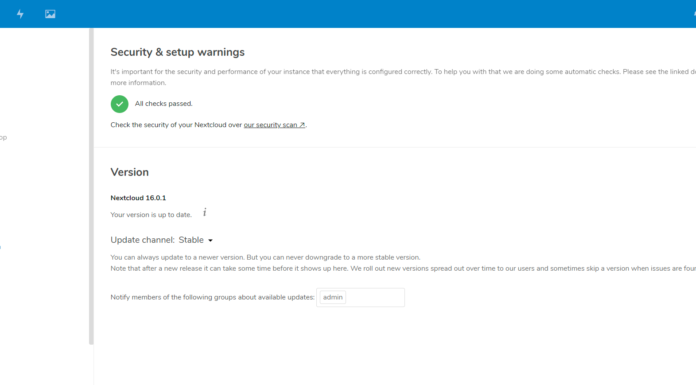Click the 'Notify members of the following groups' label
The width and height of the screenshot is (696, 385).
click(x=212, y=297)
